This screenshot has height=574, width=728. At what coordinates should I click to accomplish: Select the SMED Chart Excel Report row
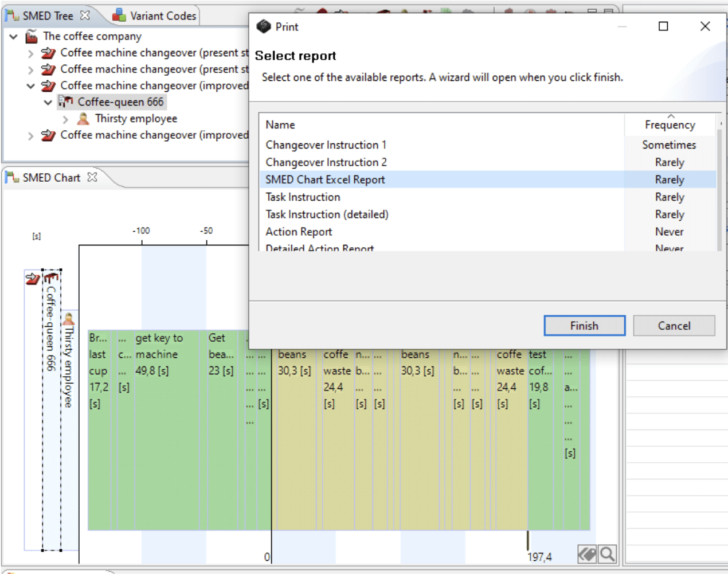[x=488, y=179]
